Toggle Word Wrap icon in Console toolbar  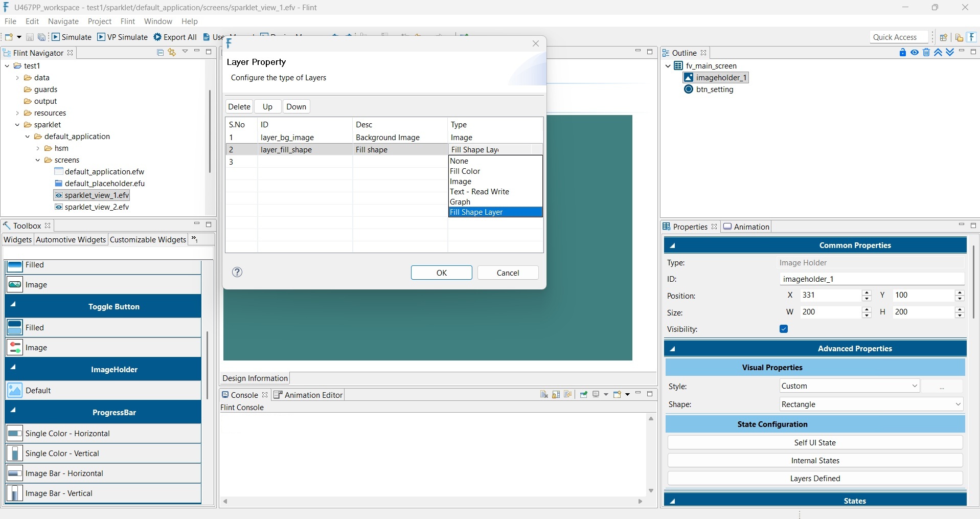click(x=567, y=394)
